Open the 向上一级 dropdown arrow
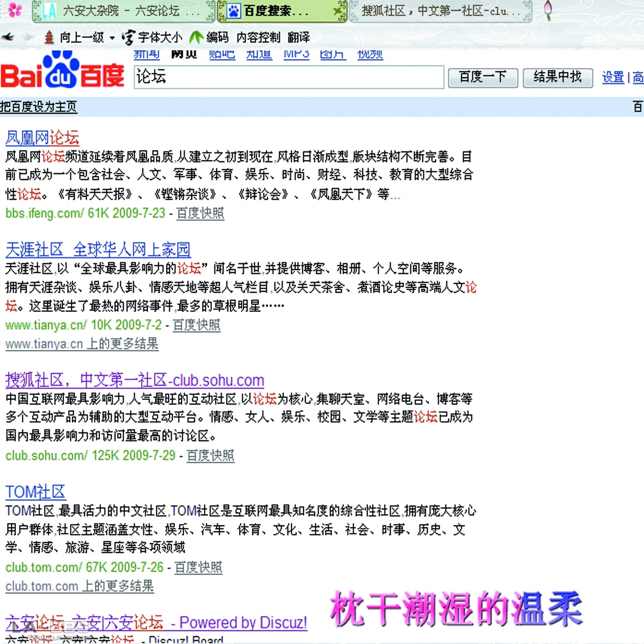The height and width of the screenshot is (644, 644). (112, 38)
